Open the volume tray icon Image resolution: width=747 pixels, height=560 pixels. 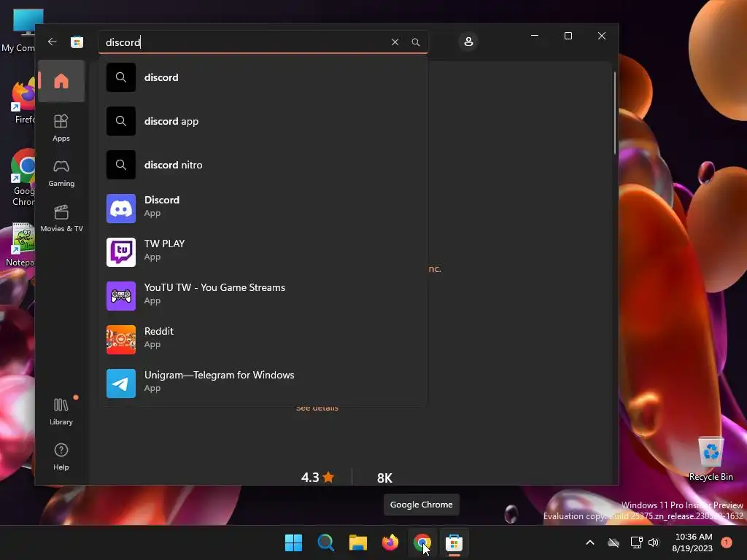654,542
